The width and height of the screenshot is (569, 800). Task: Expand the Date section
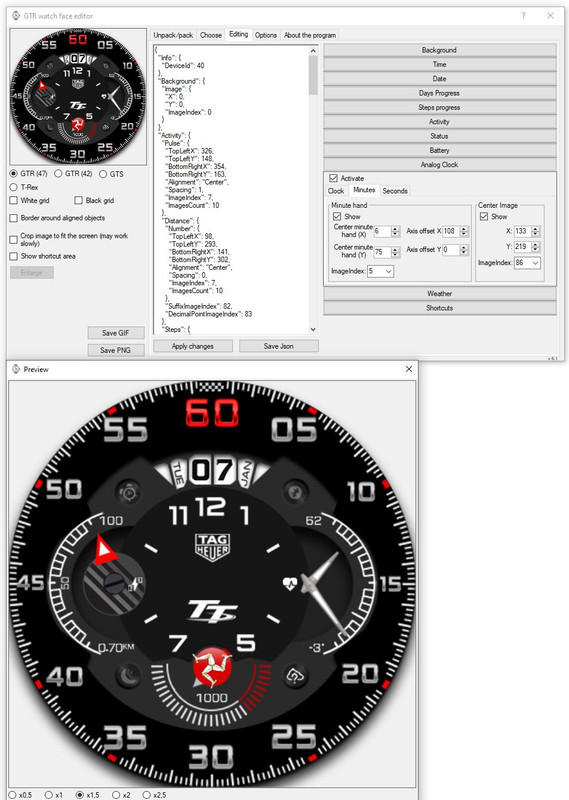click(439, 79)
